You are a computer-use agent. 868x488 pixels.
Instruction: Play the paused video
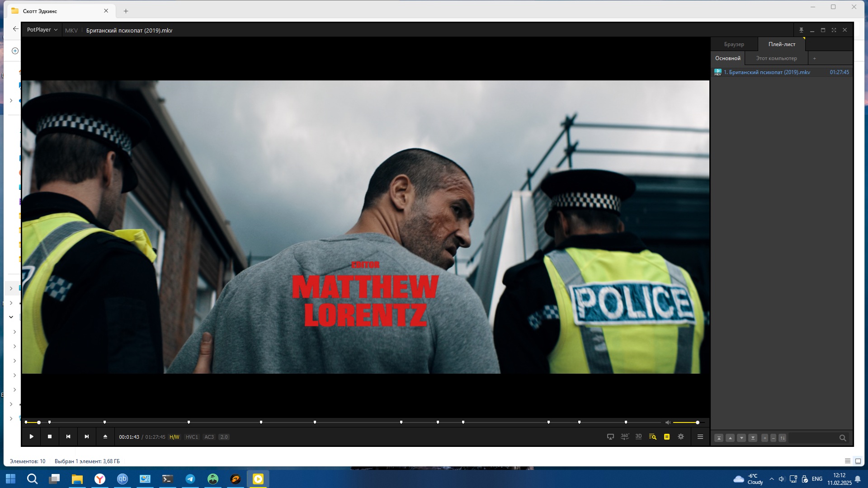[31, 436]
